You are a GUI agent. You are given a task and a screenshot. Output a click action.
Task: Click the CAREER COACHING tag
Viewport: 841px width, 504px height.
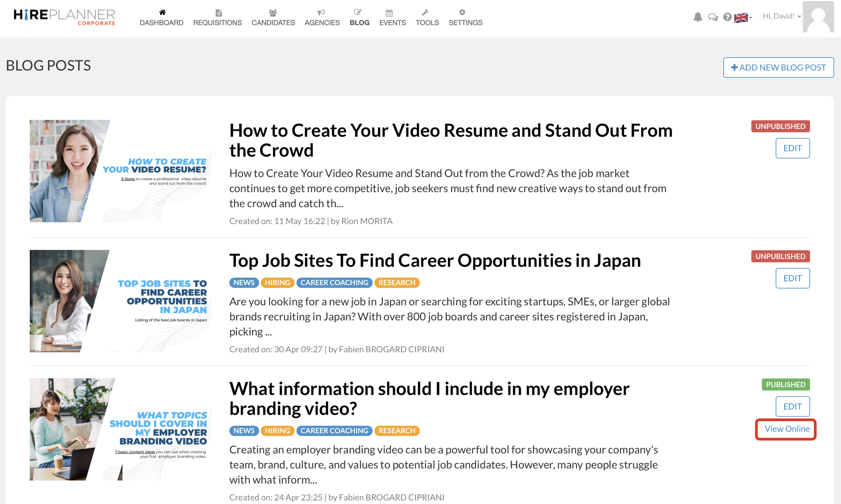coord(334,282)
